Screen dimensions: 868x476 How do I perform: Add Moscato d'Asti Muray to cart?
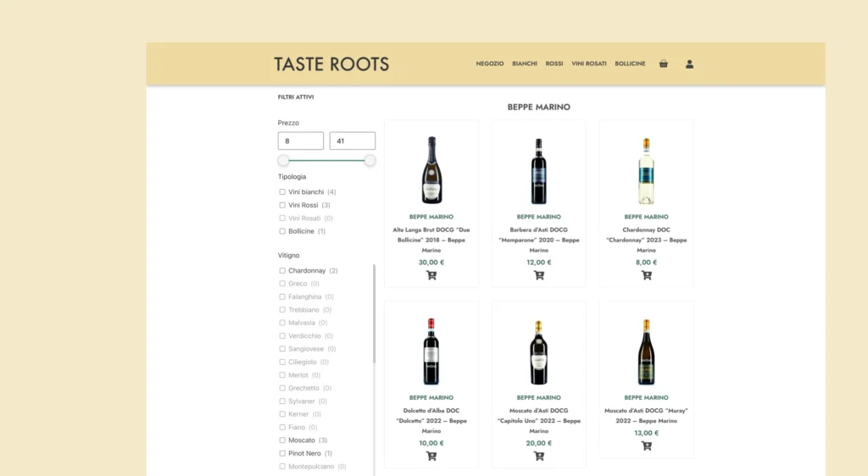(x=646, y=446)
